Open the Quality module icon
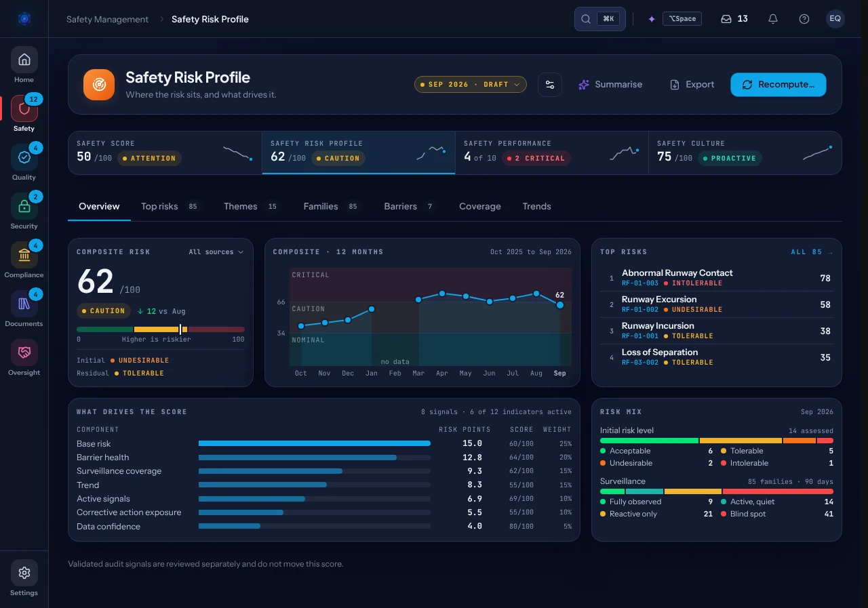This screenshot has height=608, width=868. (x=24, y=157)
